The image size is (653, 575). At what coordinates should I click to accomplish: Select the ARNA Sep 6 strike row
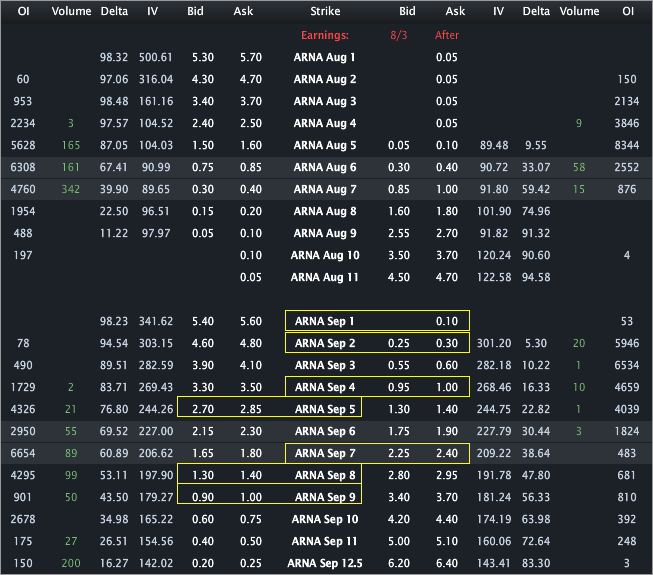(x=326, y=431)
